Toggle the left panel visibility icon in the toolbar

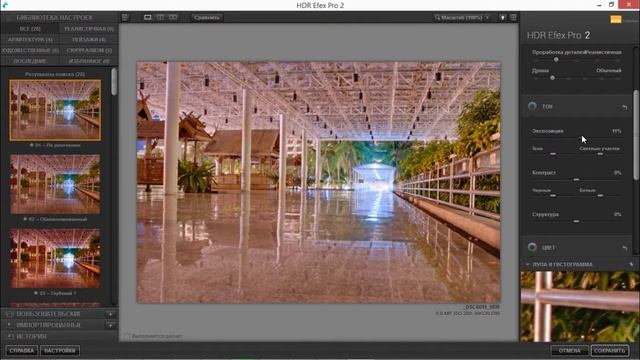125,17
